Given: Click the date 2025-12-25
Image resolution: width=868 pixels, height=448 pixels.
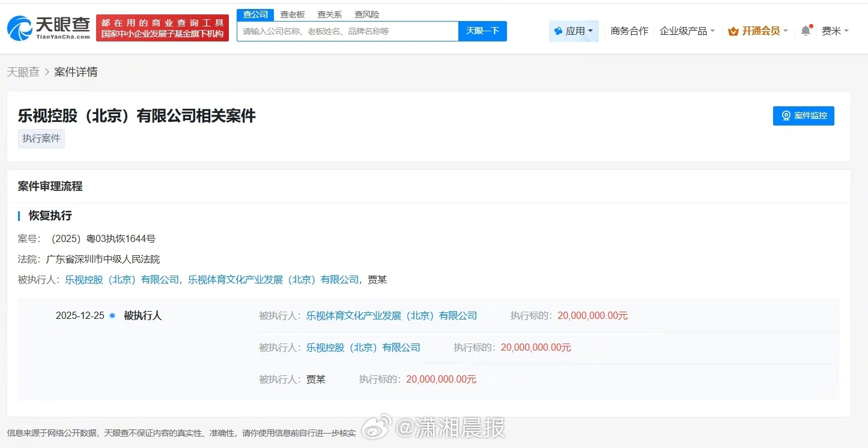Looking at the screenshot, I should (80, 316).
